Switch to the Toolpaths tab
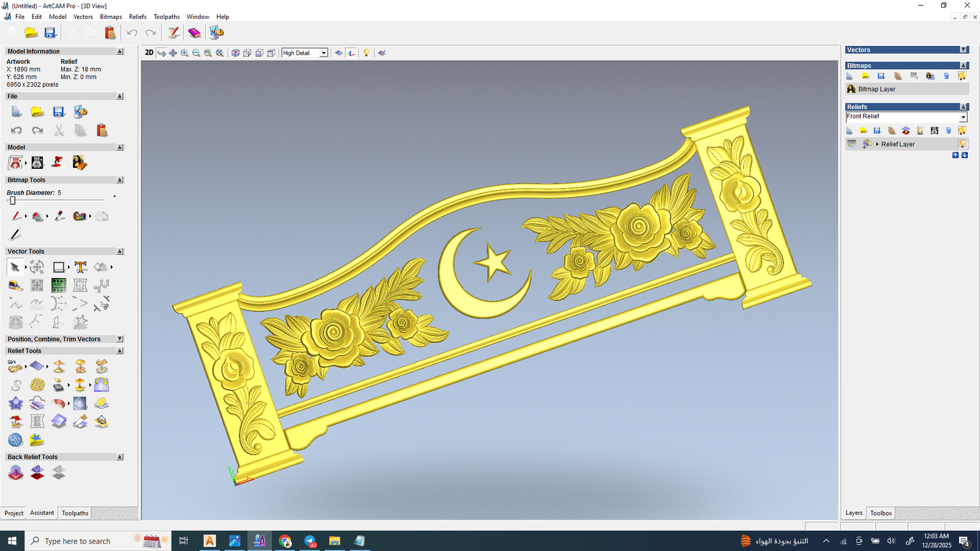Image resolution: width=980 pixels, height=551 pixels. [x=75, y=513]
